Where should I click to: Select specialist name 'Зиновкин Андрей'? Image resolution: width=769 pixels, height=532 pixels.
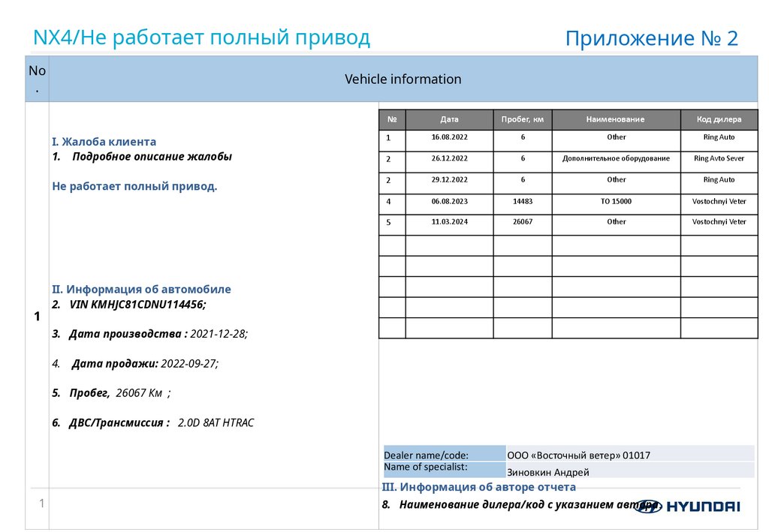(x=547, y=472)
